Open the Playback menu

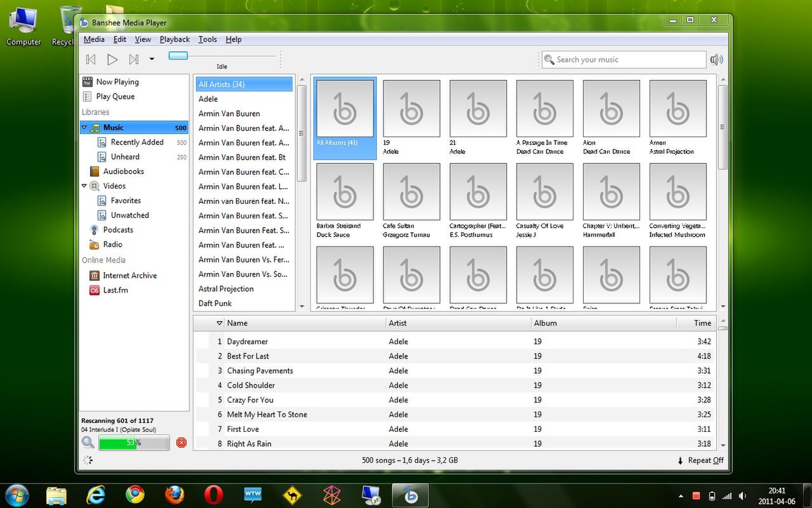coord(174,39)
